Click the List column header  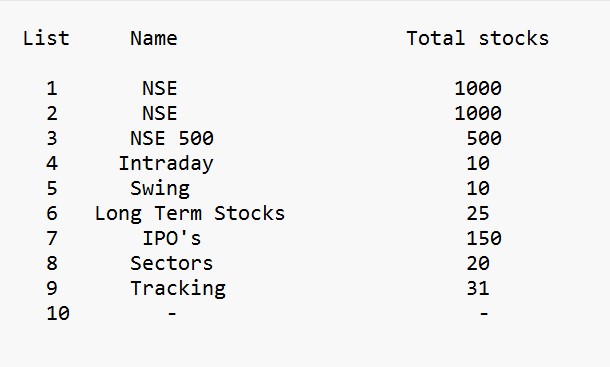pos(46,38)
